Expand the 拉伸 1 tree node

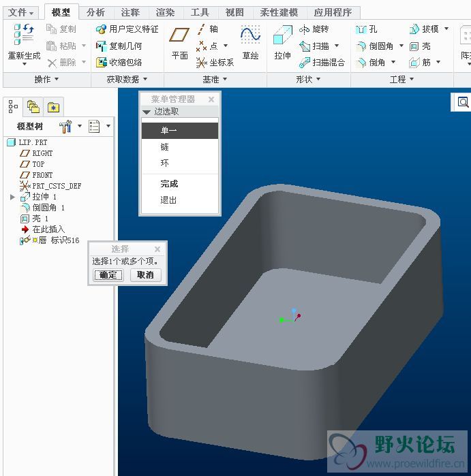click(x=12, y=197)
